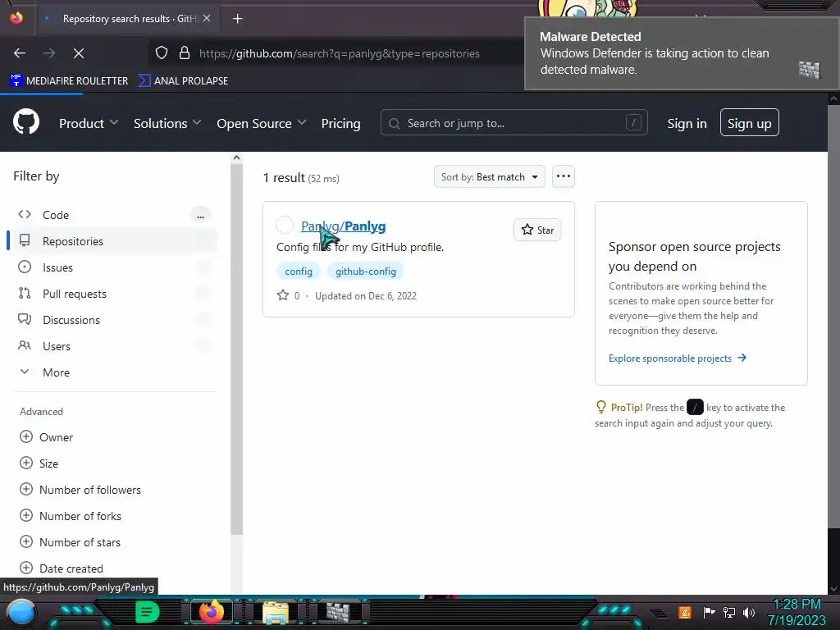This screenshot has width=840, height=630.
Task: Click the github-config topic tag
Action: point(366,271)
